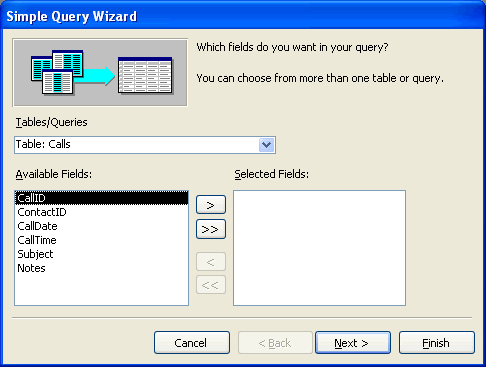486x367 pixels.
Task: Cancel the Simple Query Wizard
Action: coord(192,343)
